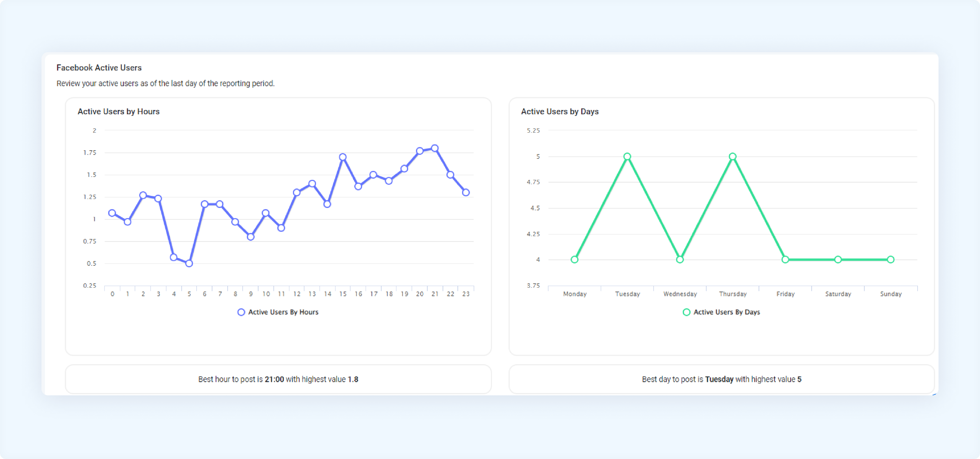Viewport: 980px width, 459px height.
Task: Click the Saturday x-axis label
Action: pyautogui.click(x=838, y=294)
